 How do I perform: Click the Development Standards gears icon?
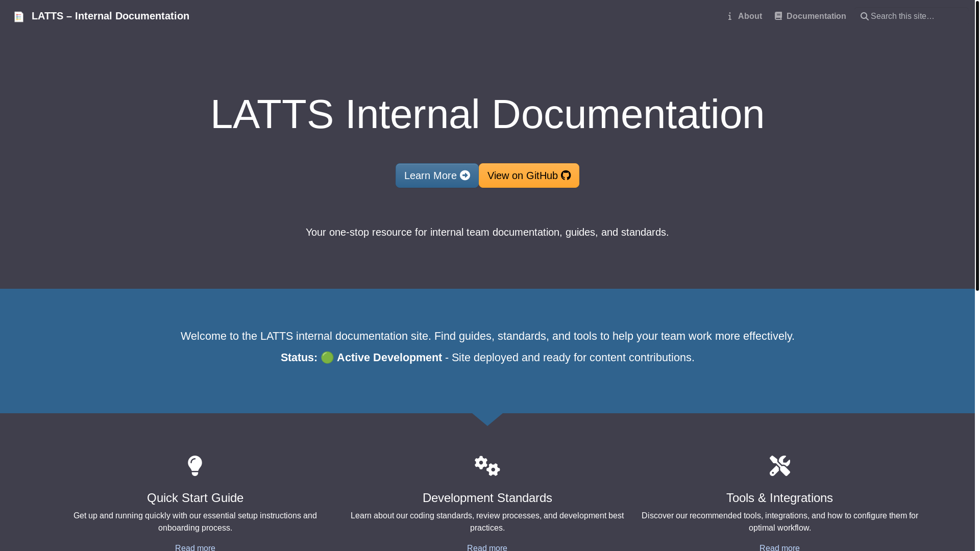[487, 466]
